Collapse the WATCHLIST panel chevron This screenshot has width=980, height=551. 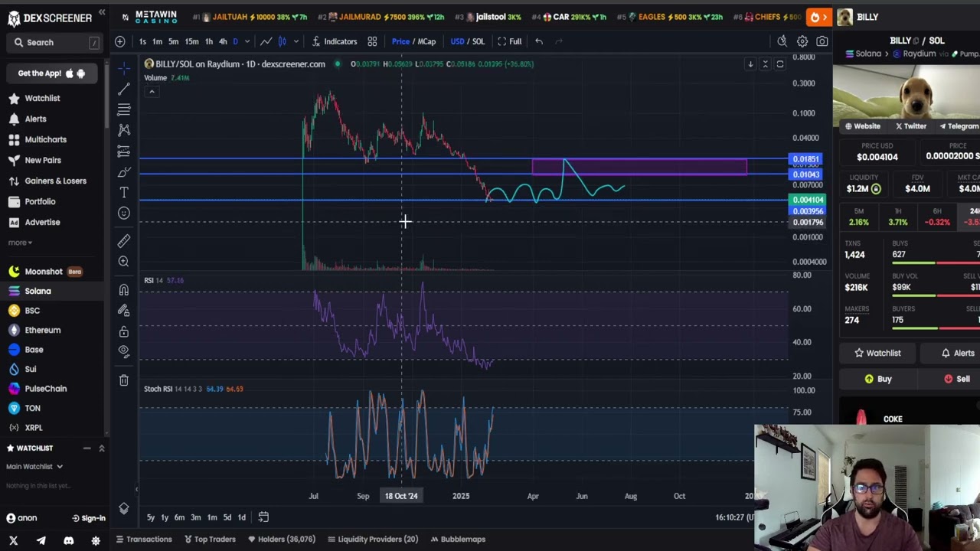pos(101,448)
